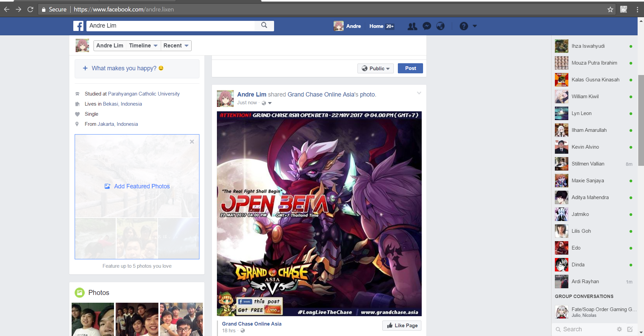This screenshot has height=336, width=644.
Task: Open chat with Mouza Putra Ibrahim
Action: pyautogui.click(x=594, y=63)
